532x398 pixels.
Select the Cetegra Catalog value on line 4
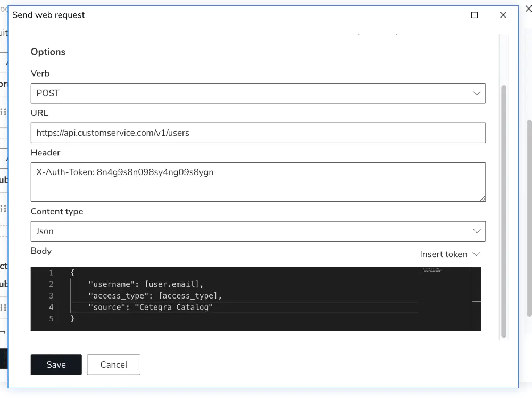[174, 307]
